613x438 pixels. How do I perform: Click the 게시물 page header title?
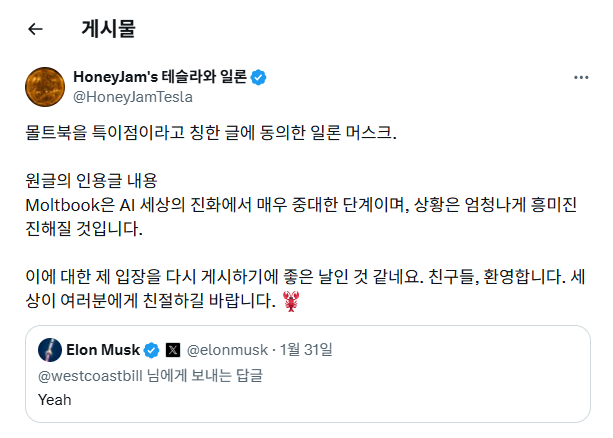click(x=108, y=29)
